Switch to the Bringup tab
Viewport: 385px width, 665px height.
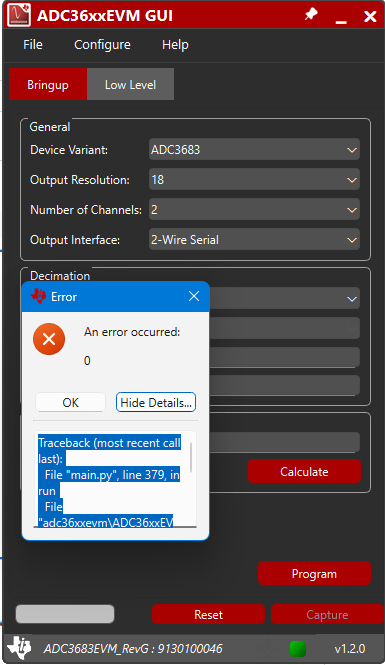point(48,84)
